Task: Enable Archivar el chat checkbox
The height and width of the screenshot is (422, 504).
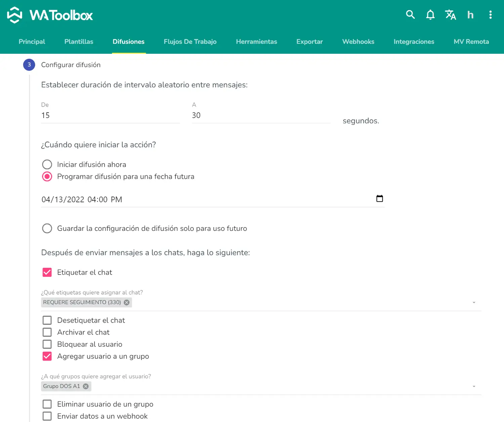Action: (47, 332)
